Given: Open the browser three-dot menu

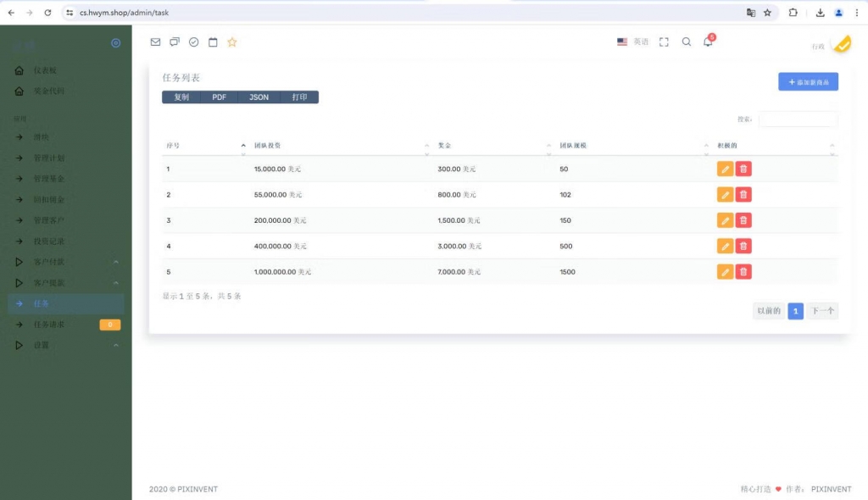Looking at the screenshot, I should tap(856, 13).
